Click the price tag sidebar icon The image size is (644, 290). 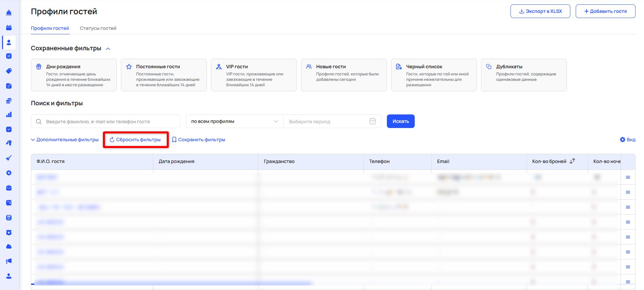[x=9, y=71]
